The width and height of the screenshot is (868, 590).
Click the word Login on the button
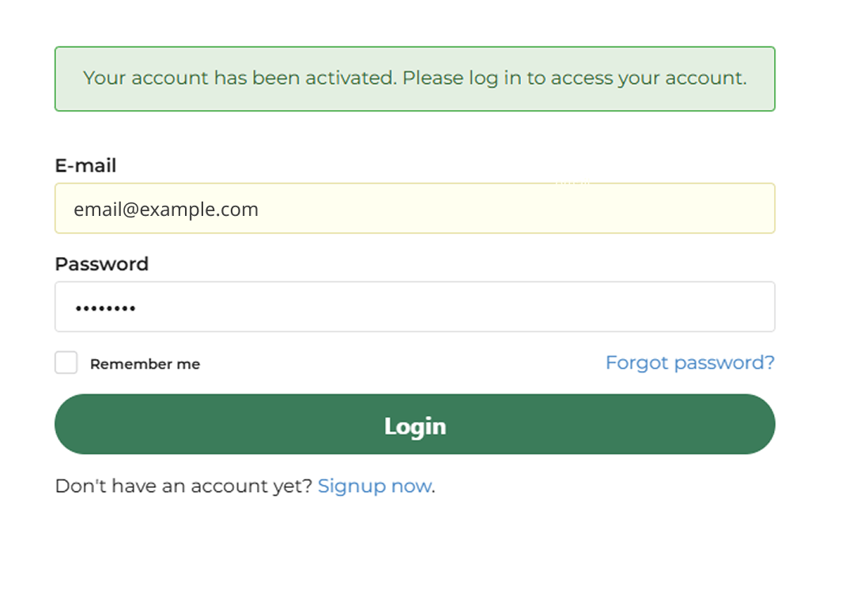point(415,426)
